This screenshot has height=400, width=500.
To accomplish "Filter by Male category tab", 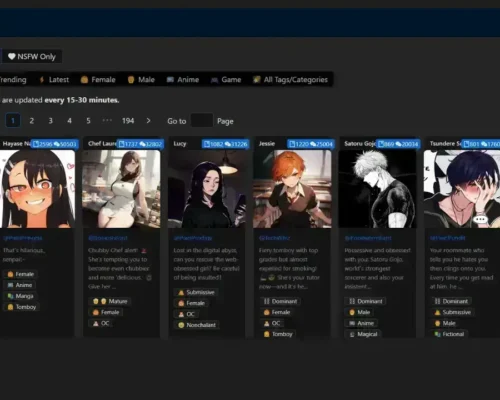I will click(141, 80).
